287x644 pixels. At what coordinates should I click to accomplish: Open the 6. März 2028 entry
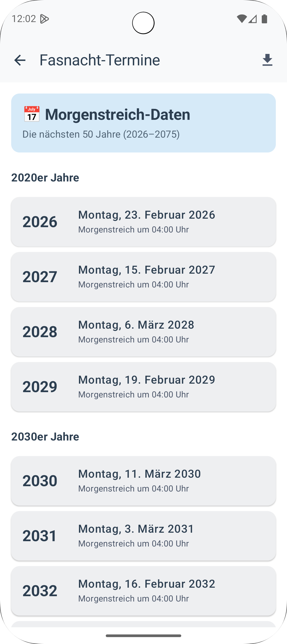143,332
